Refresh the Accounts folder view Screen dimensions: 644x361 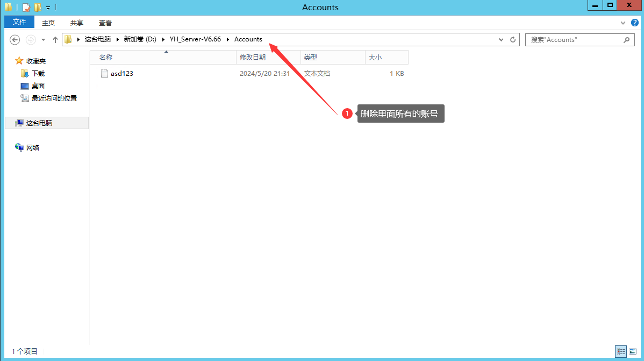(x=513, y=40)
